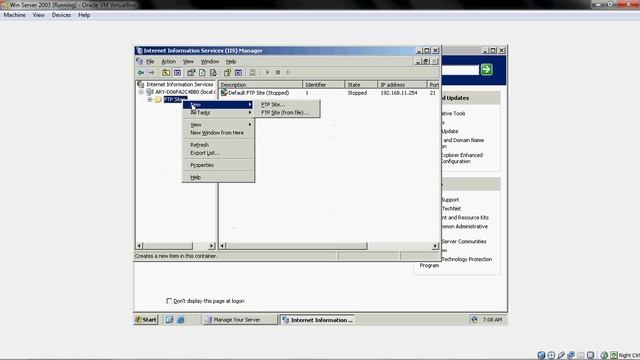Click the Refresh page icon in the toolbar
640x360 pixels.
click(x=202, y=73)
